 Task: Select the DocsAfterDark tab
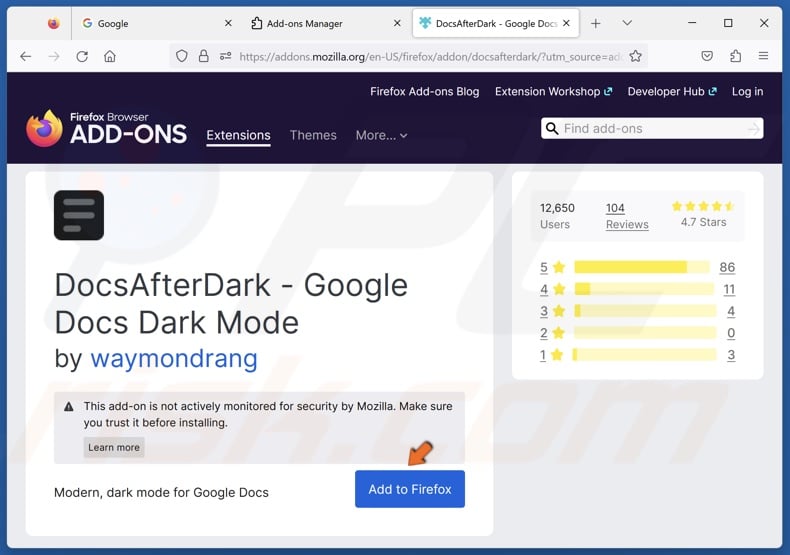[496, 23]
